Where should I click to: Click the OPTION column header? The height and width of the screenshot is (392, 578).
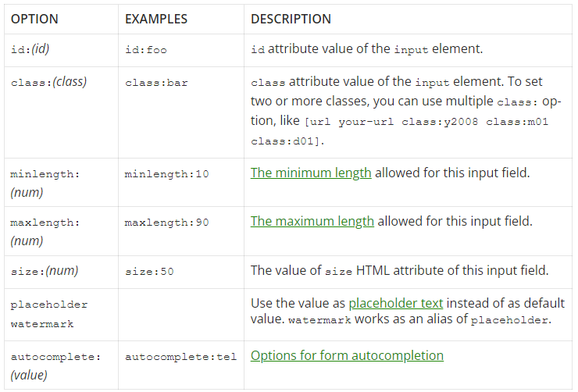[x=34, y=19]
